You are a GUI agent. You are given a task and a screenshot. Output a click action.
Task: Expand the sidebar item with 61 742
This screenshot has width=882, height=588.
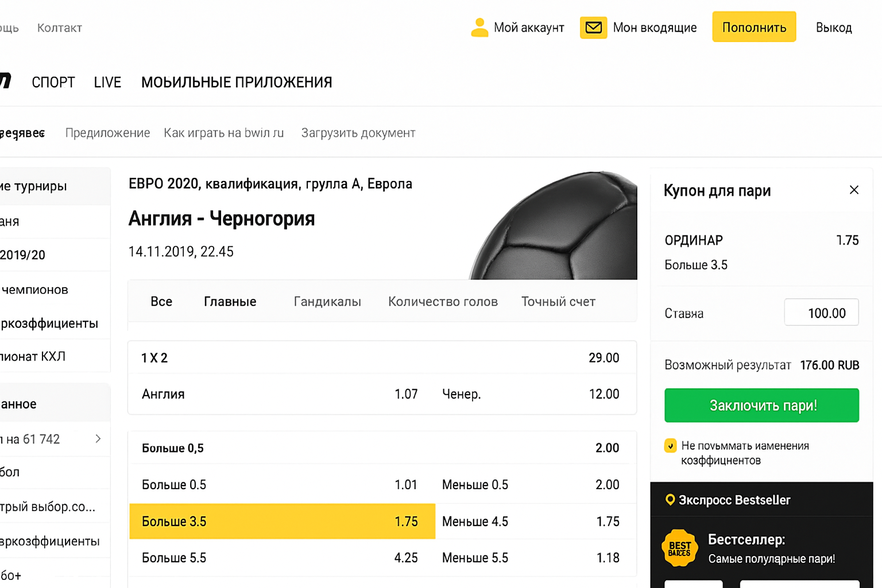click(98, 439)
